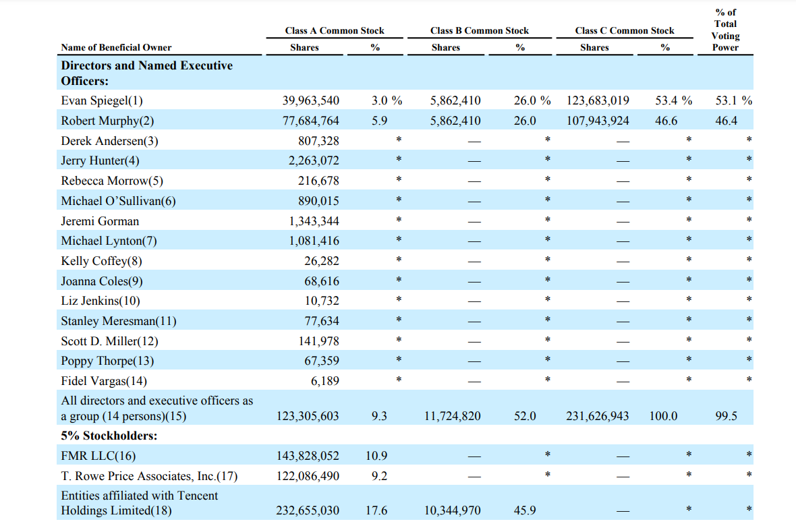Click the voting power value '99.5'
This screenshot has height=532, width=796.
726,416
